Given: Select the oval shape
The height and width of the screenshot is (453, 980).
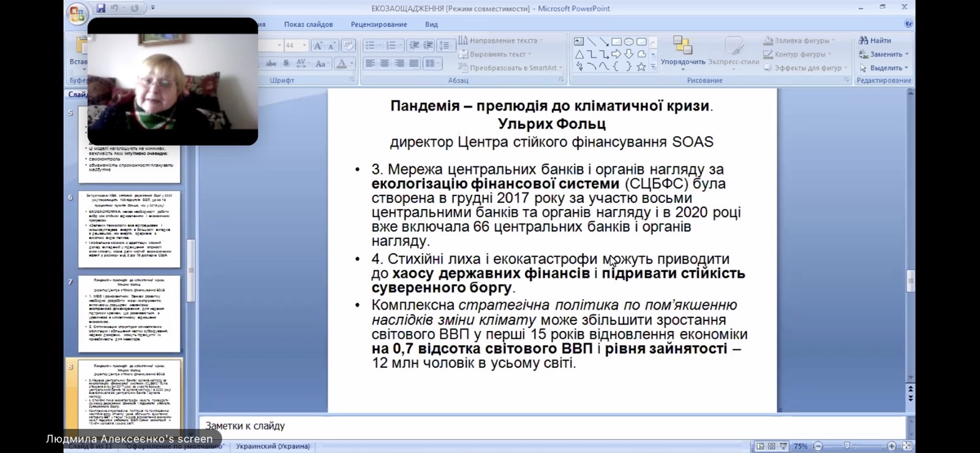Looking at the screenshot, I should click(628, 42).
